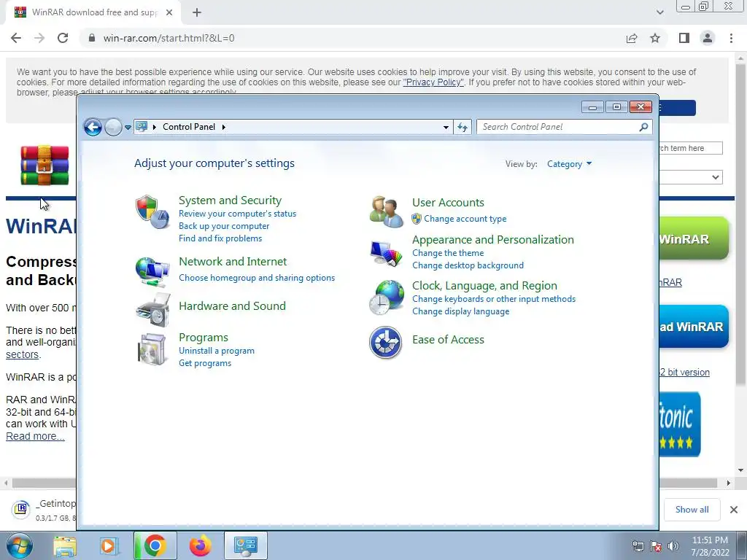747x560 pixels.
Task: Open Find and fix problems
Action: click(220, 238)
